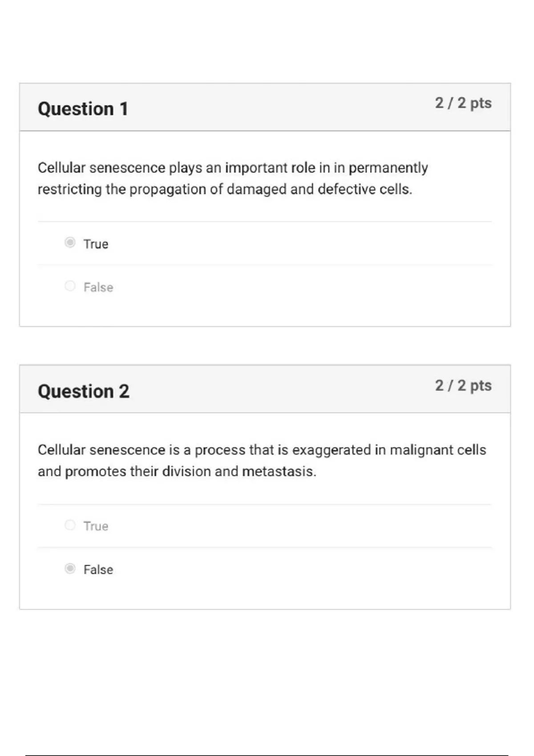Choose the False radio button under Question 1
Viewport: 534px width, 756px height.
click(x=70, y=286)
